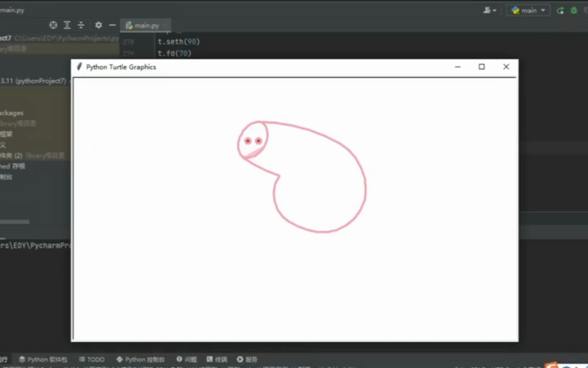
Task: Select the project root path C:\Users\EDY\PycharmProjects
Action: (x=67, y=38)
